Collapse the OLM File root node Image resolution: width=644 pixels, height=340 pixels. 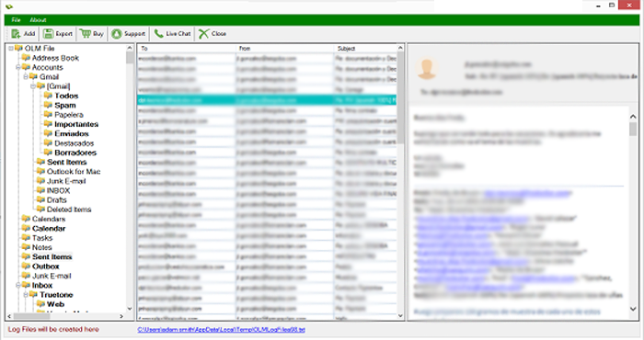pyautogui.click(x=11, y=49)
